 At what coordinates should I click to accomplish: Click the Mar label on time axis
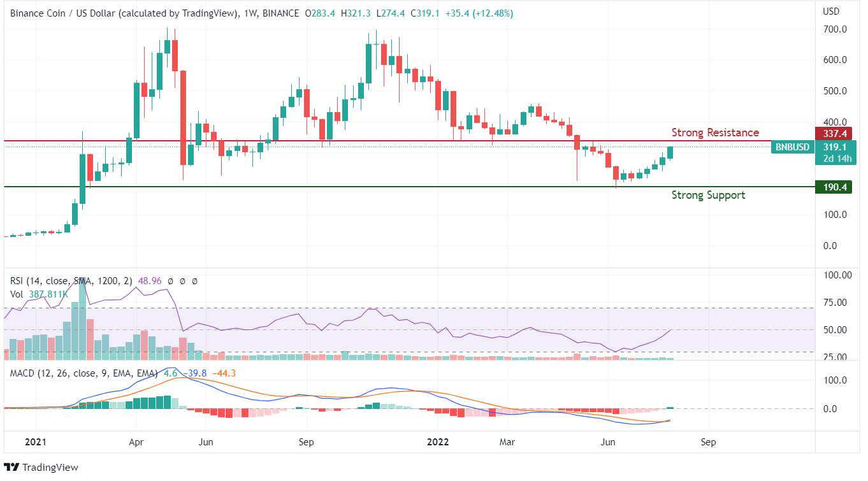tap(507, 442)
